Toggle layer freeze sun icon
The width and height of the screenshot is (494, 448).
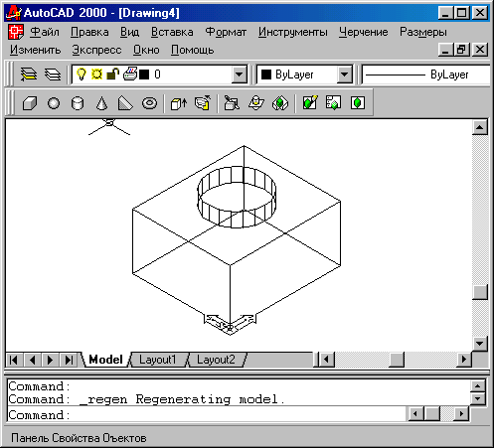tap(96, 75)
